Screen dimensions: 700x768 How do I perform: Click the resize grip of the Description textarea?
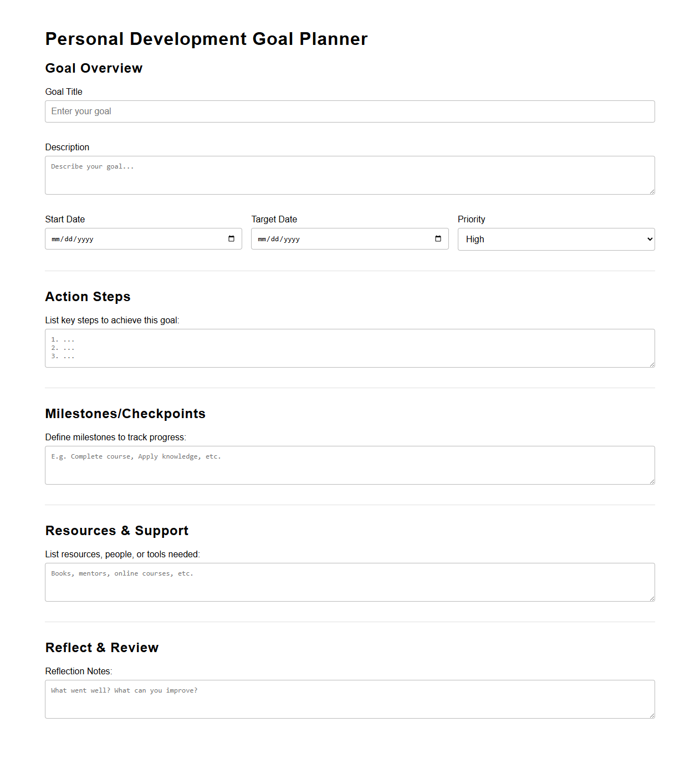coord(652,191)
